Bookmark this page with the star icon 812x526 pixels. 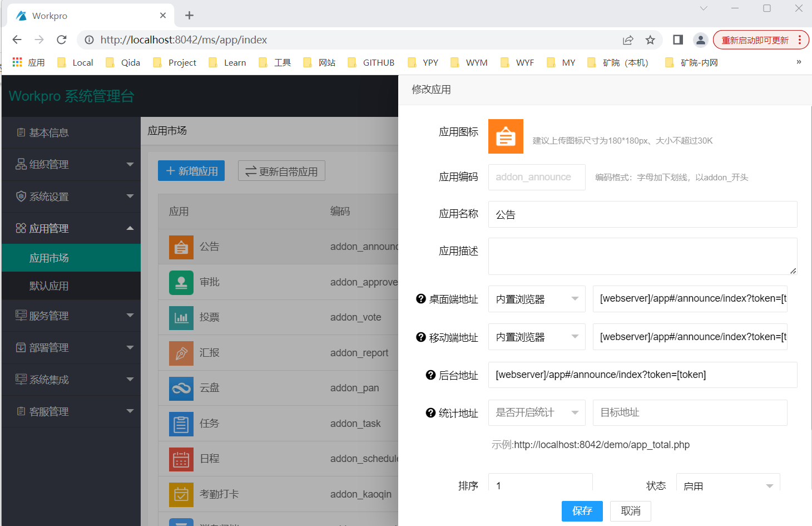[x=650, y=40]
